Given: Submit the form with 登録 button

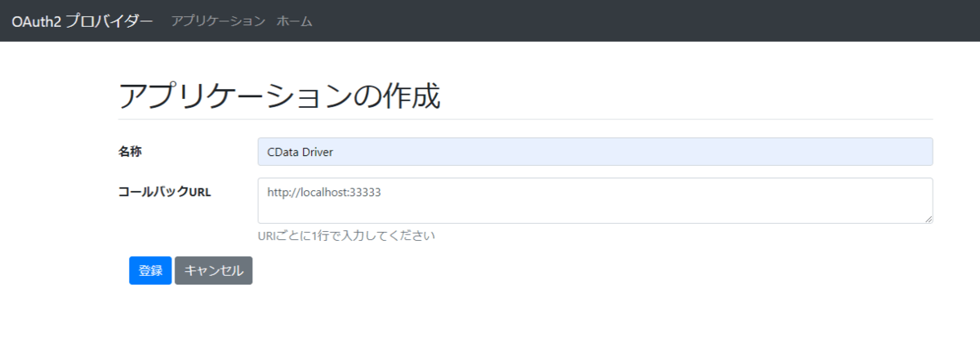Looking at the screenshot, I should (150, 271).
